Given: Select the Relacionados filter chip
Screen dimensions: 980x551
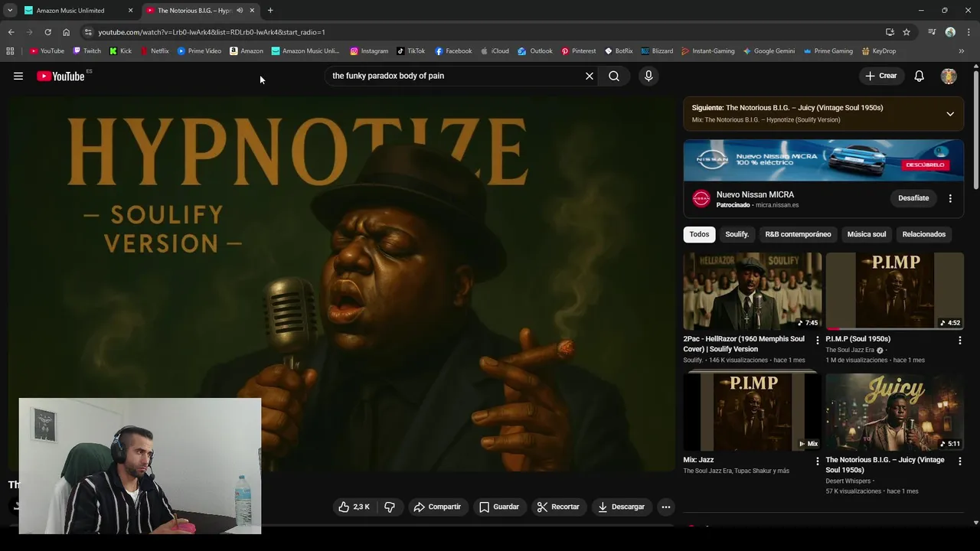Looking at the screenshot, I should click(x=924, y=234).
